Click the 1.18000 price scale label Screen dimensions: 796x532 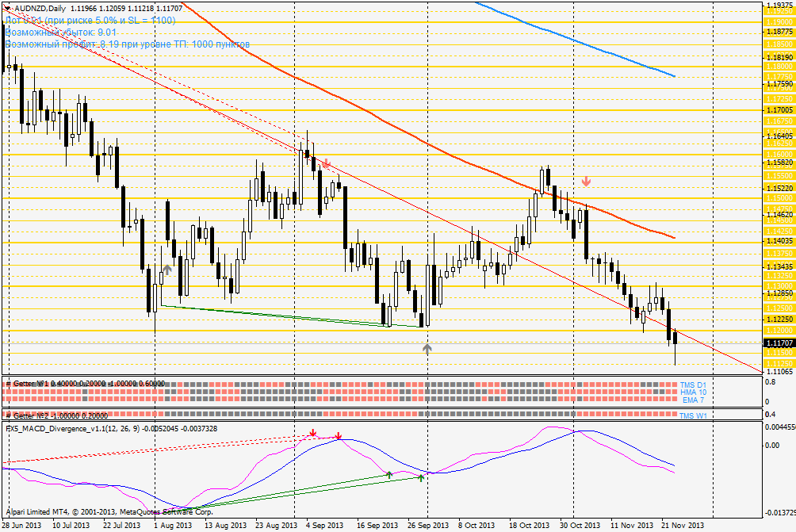[x=779, y=67]
